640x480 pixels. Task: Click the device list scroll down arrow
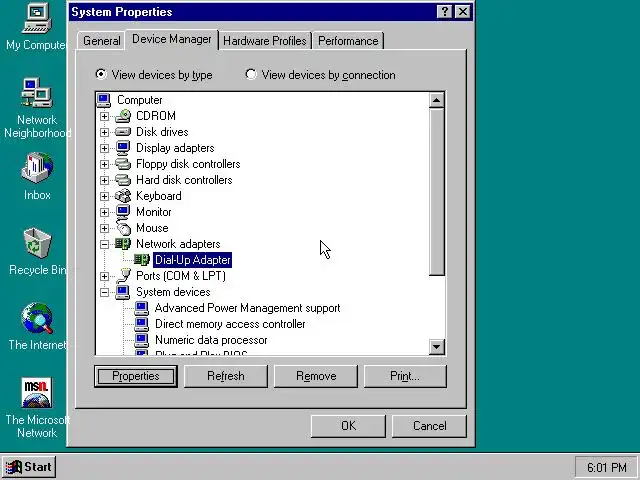coord(436,347)
